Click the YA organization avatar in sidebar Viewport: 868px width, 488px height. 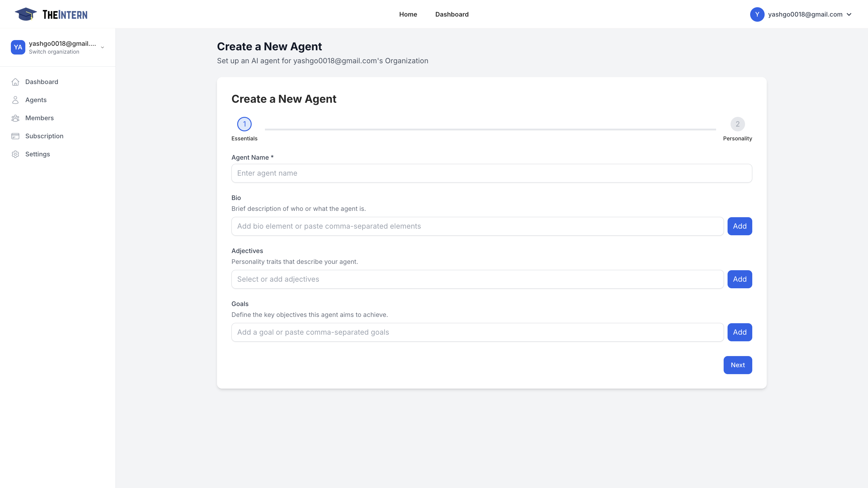(x=18, y=47)
